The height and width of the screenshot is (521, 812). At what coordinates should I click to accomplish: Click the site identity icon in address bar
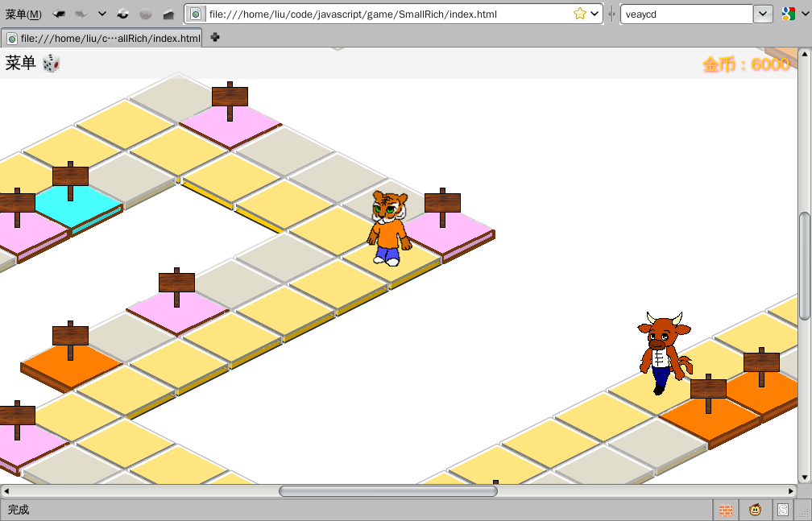click(x=196, y=14)
